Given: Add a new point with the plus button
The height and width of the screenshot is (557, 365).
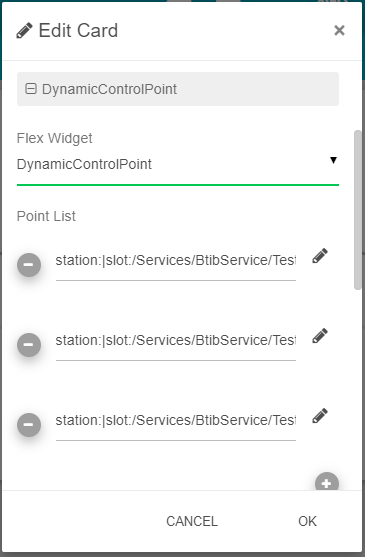Looking at the screenshot, I should click(x=327, y=482).
